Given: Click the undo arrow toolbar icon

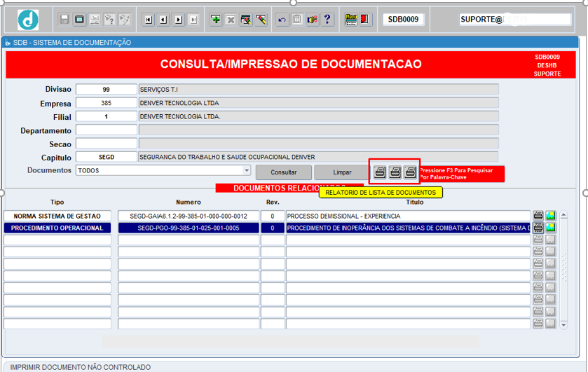Looking at the screenshot, I should (282, 20).
